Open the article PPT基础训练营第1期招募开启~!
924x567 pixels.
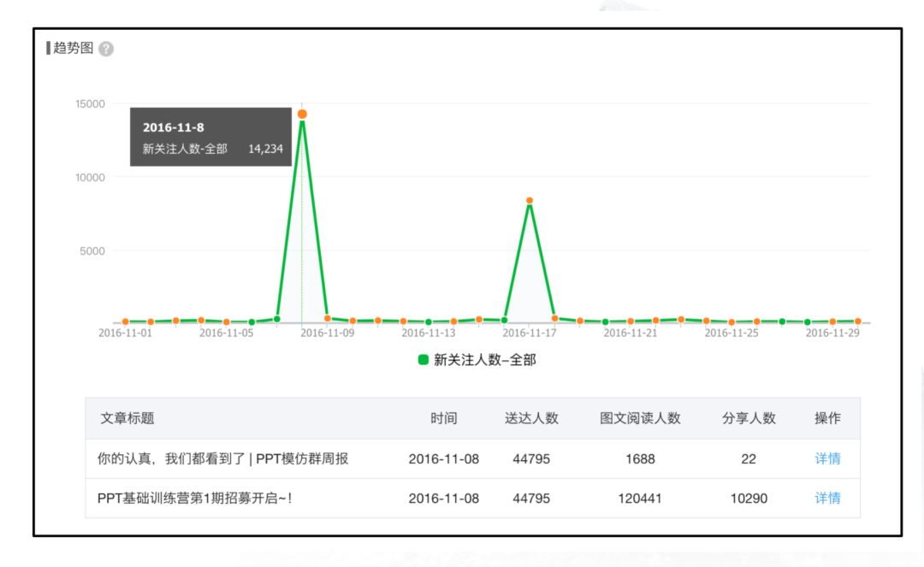click(194, 498)
